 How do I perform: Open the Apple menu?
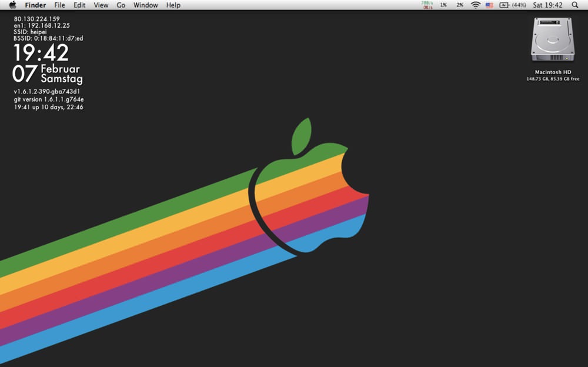pos(13,5)
